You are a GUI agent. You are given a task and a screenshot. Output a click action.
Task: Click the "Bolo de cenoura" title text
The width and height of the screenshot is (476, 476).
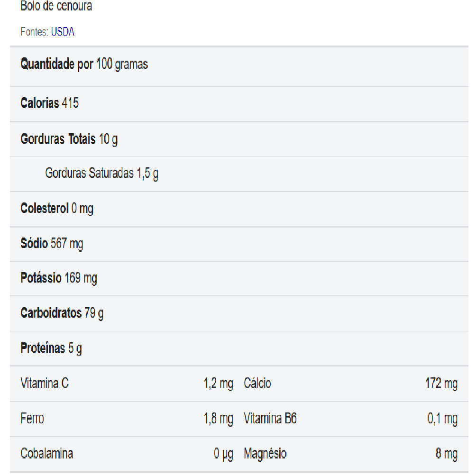tap(56, 7)
